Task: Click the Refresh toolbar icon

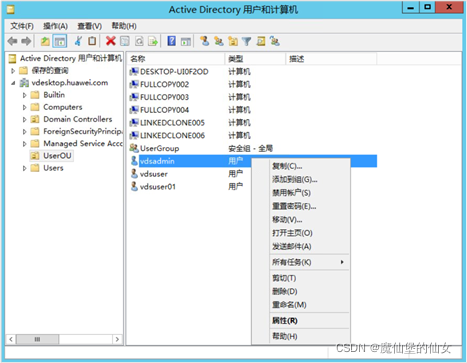Action: click(139, 41)
